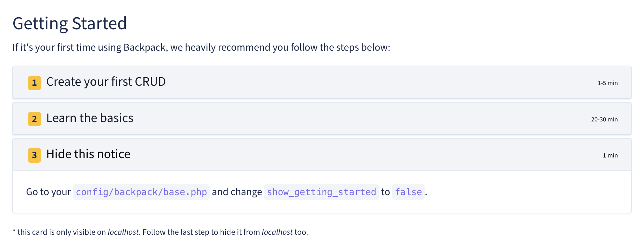Click the yellow step 1 badge

[x=34, y=83]
